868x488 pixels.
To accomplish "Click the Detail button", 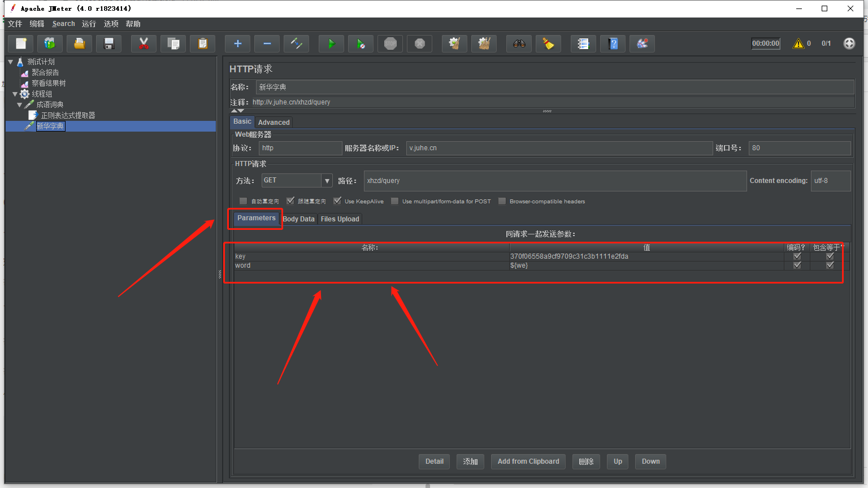I will tap(435, 461).
